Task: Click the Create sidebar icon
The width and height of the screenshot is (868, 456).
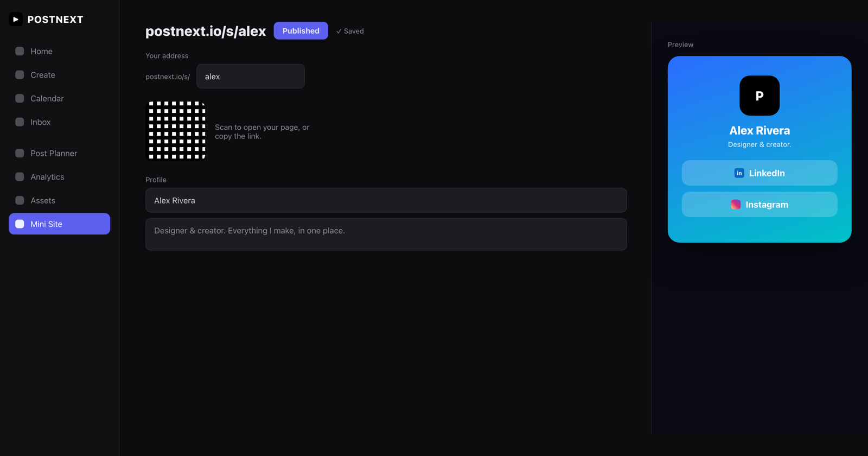Action: coord(20,75)
